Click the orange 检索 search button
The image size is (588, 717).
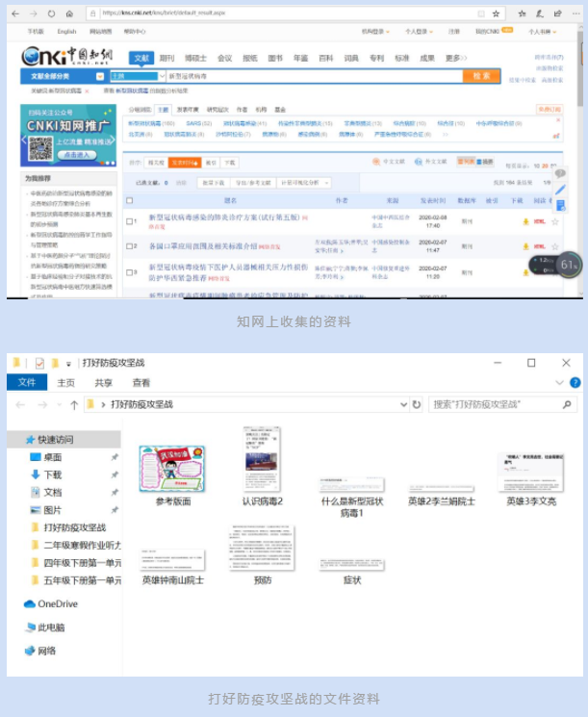478,75
